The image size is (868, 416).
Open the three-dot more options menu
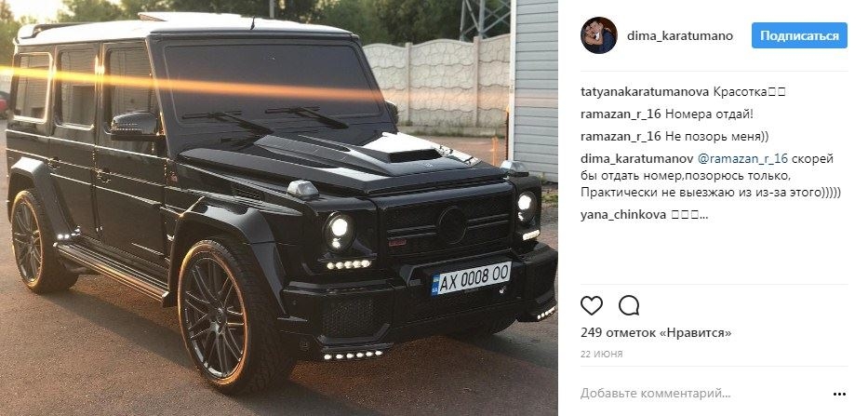pos(839,395)
